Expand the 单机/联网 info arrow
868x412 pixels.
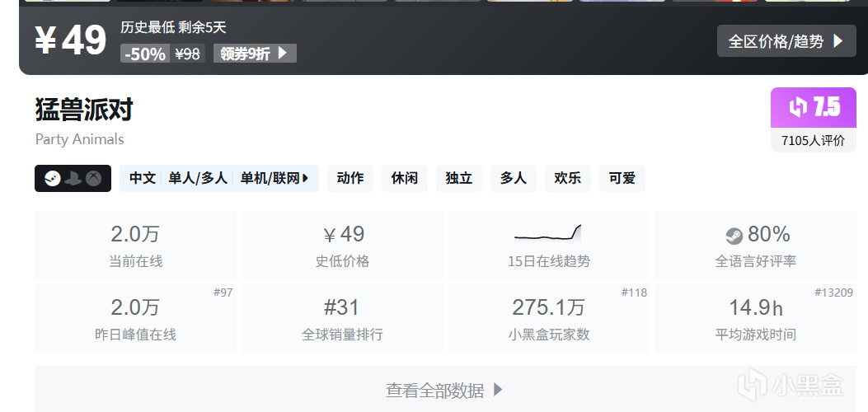(x=306, y=179)
